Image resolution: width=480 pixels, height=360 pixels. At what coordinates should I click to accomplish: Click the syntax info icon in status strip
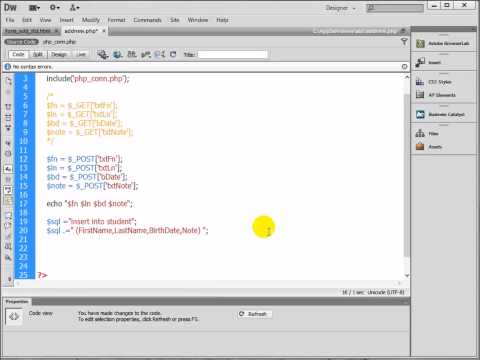(x=8, y=67)
